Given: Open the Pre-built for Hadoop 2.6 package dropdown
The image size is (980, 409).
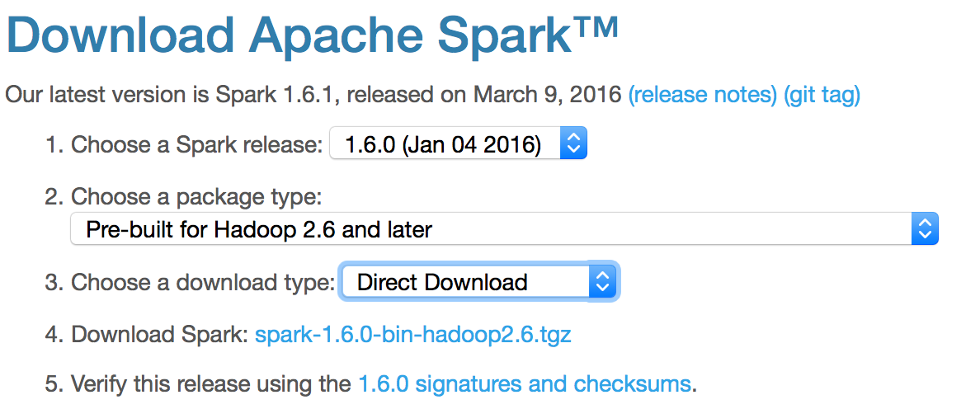Looking at the screenshot, I should pyautogui.click(x=504, y=228).
